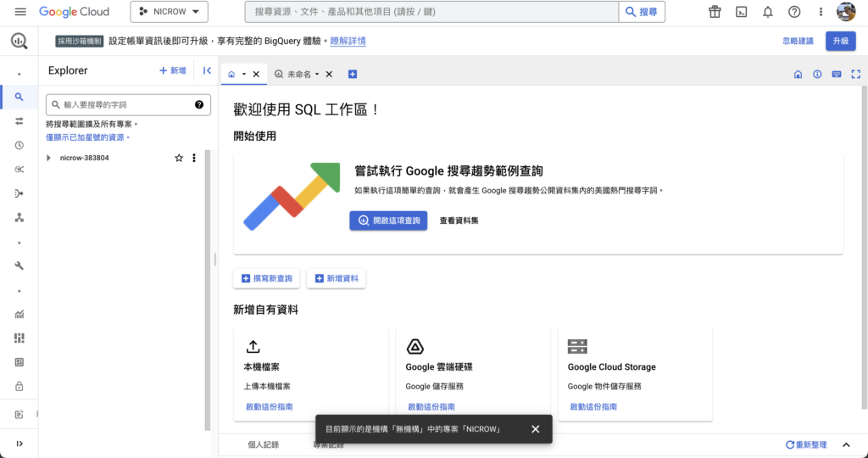This screenshot has height=458, width=868.
Task: Activate Cloud Shell terminal icon
Action: coord(741,12)
